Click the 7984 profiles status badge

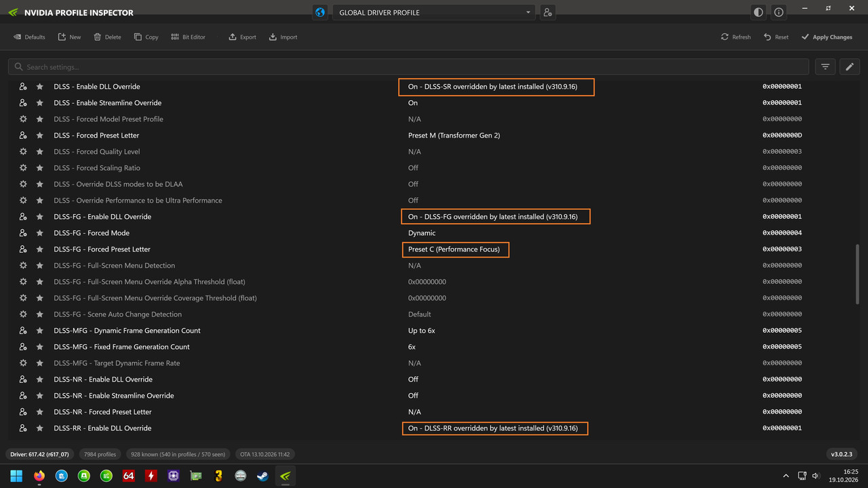(x=100, y=454)
